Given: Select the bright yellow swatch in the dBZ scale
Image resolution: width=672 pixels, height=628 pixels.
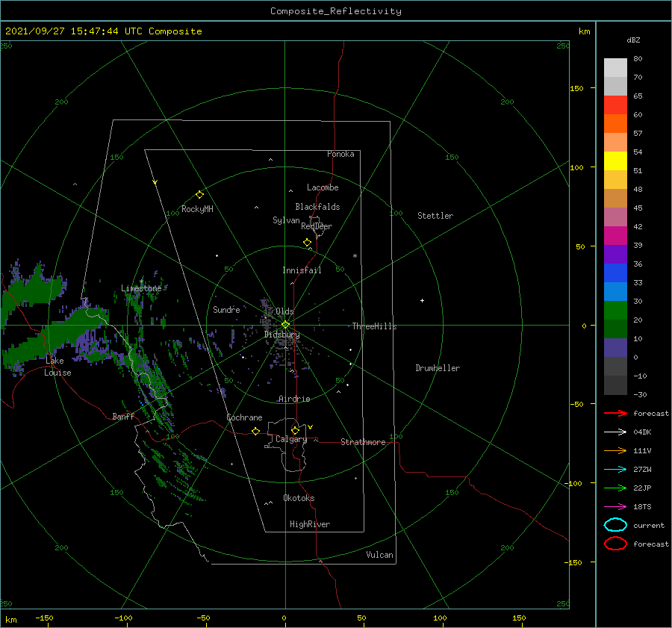Looking at the screenshot, I should click(615, 161).
